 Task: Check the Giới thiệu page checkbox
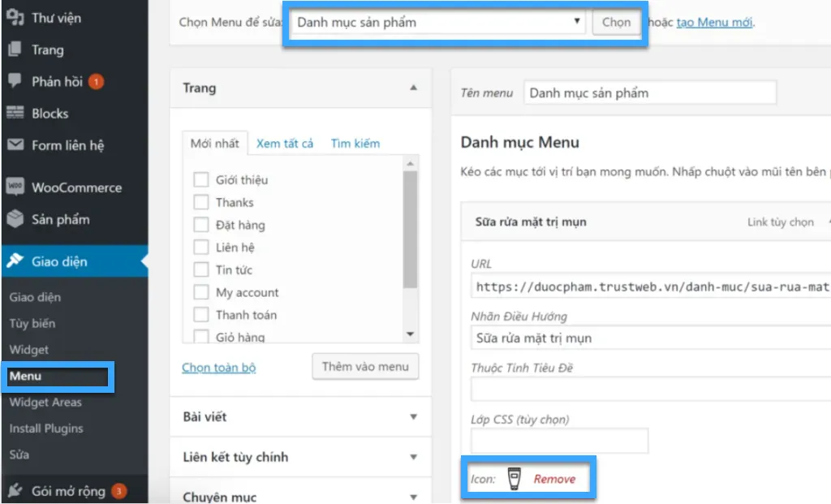(201, 179)
